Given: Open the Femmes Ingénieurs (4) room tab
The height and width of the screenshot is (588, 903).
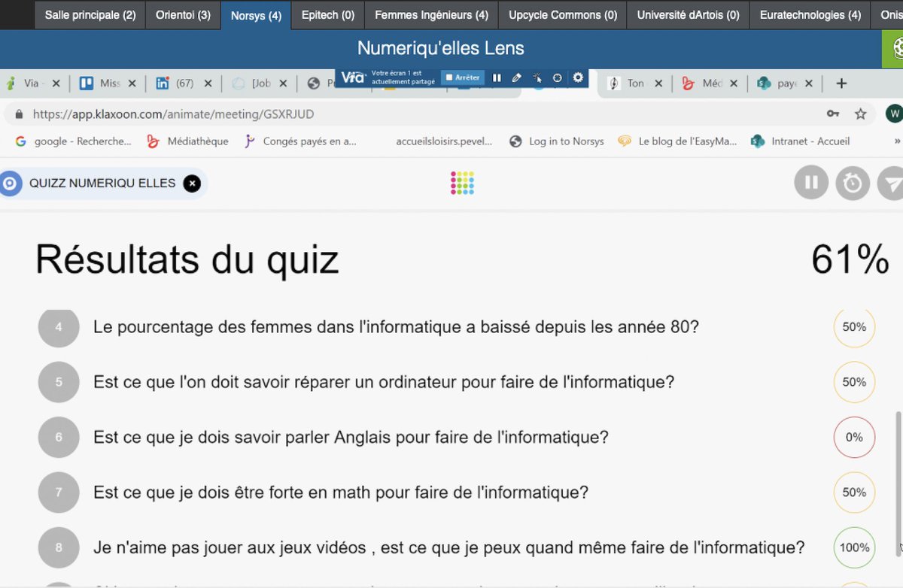Looking at the screenshot, I should coord(431,14).
